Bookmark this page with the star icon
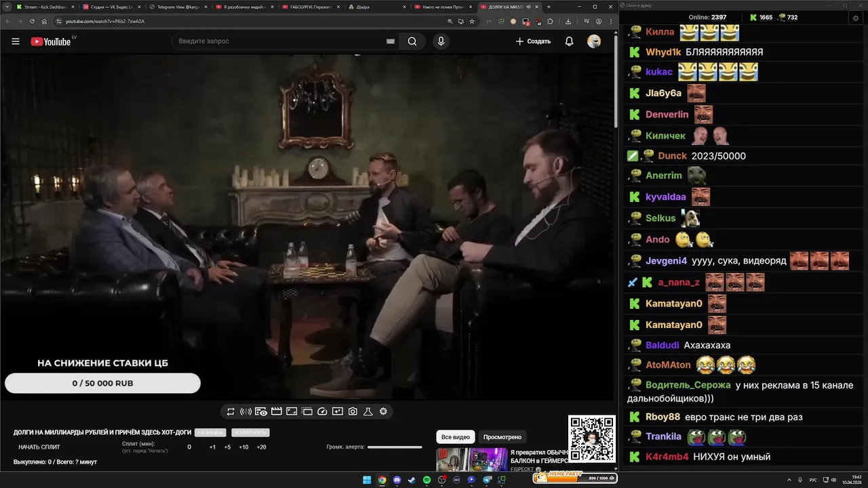 472,21
